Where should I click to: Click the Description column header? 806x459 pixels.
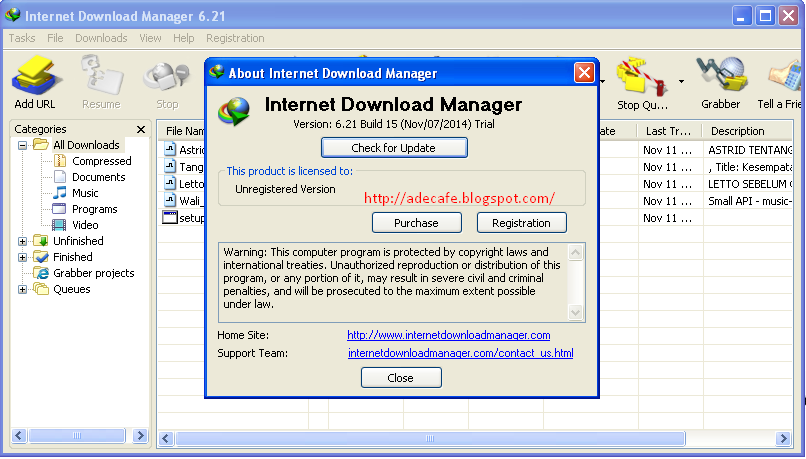pyautogui.click(x=747, y=131)
